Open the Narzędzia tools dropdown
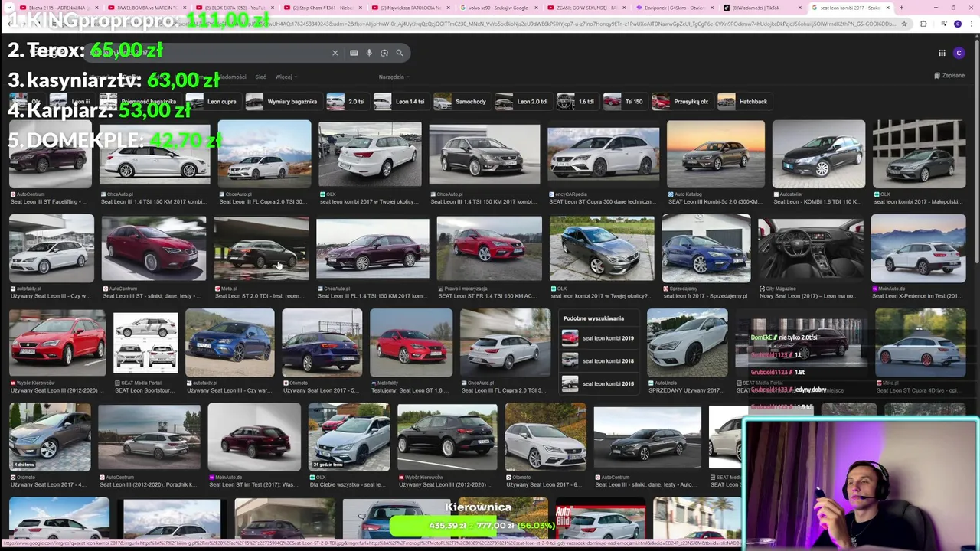980x551 pixels. click(394, 77)
